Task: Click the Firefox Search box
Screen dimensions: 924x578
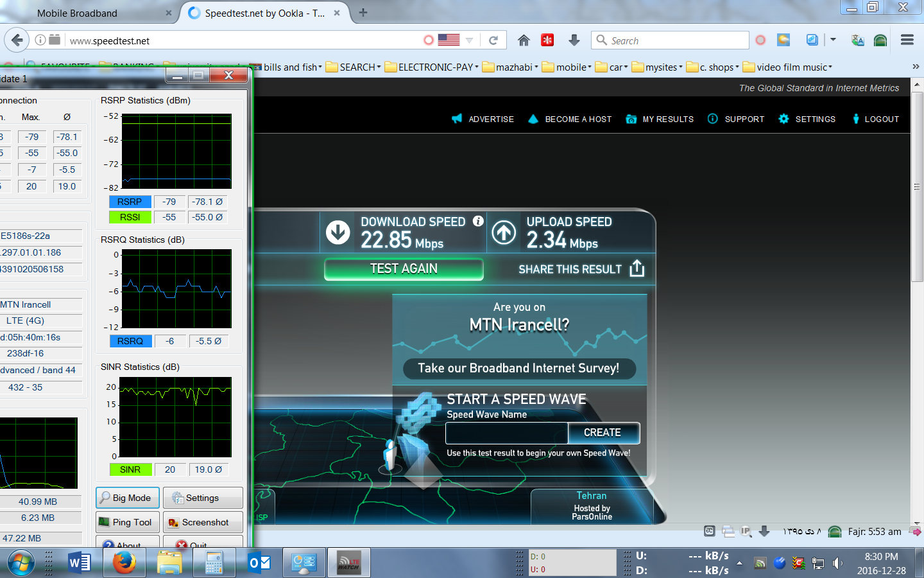Action: (x=670, y=40)
